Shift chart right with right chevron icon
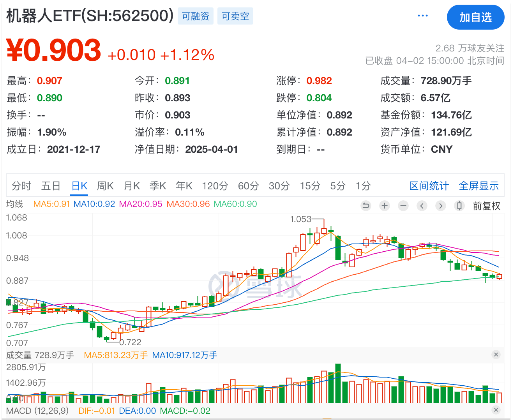Viewport: 512px width, 420px height. tap(441, 206)
